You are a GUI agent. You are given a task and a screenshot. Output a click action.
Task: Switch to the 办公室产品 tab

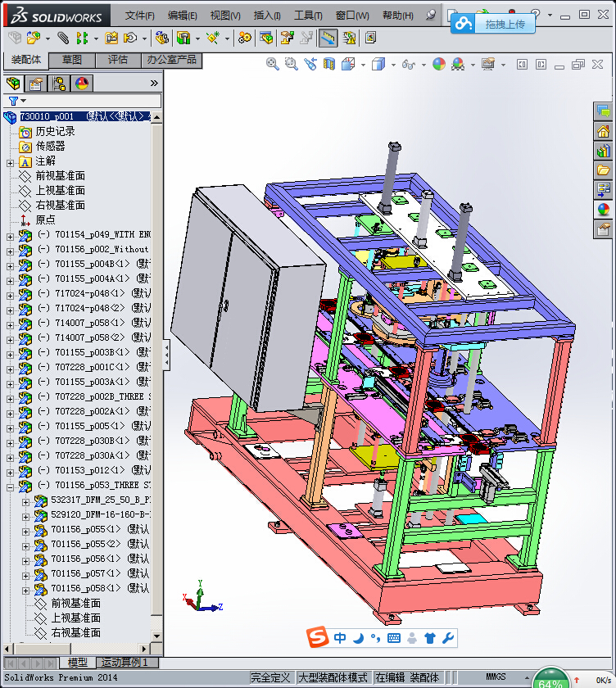pyautogui.click(x=171, y=60)
